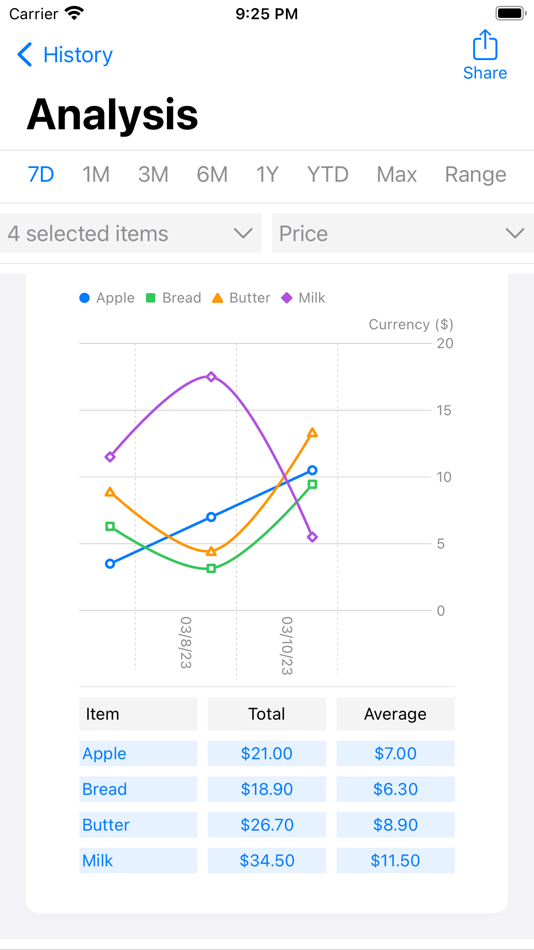Switch to the 1M time range
Screen dimensions: 534x950
(x=96, y=174)
